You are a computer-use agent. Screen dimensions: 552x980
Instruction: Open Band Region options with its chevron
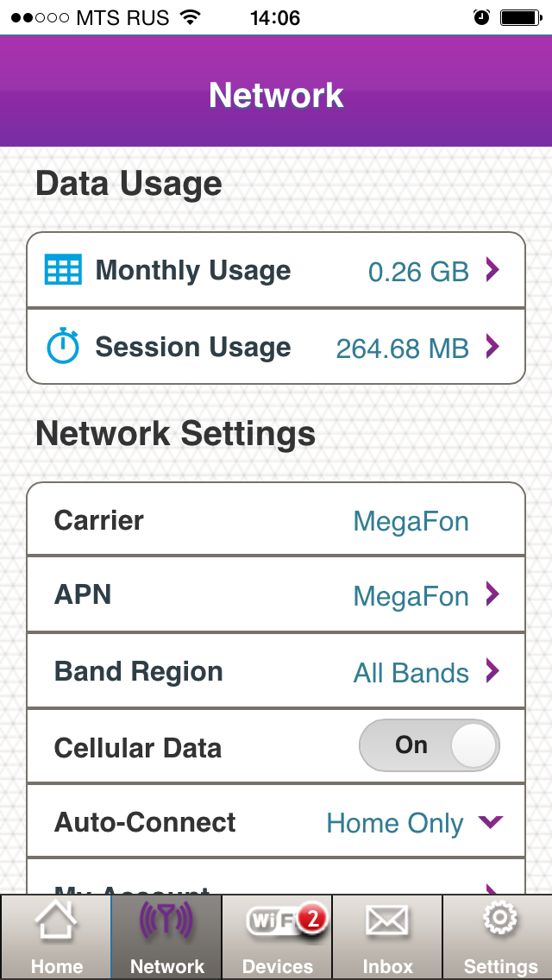tap(492, 670)
